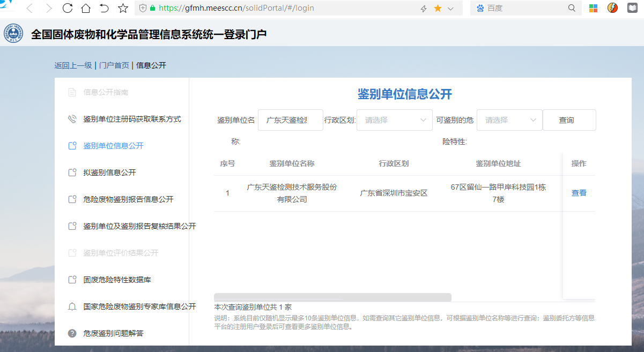Click the gray book reader icon

pyautogui.click(x=633, y=8)
